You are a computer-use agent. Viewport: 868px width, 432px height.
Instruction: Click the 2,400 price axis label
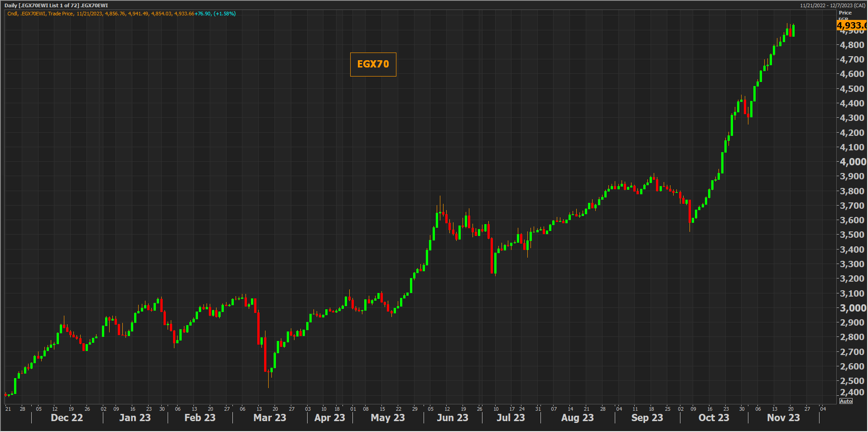click(x=852, y=392)
